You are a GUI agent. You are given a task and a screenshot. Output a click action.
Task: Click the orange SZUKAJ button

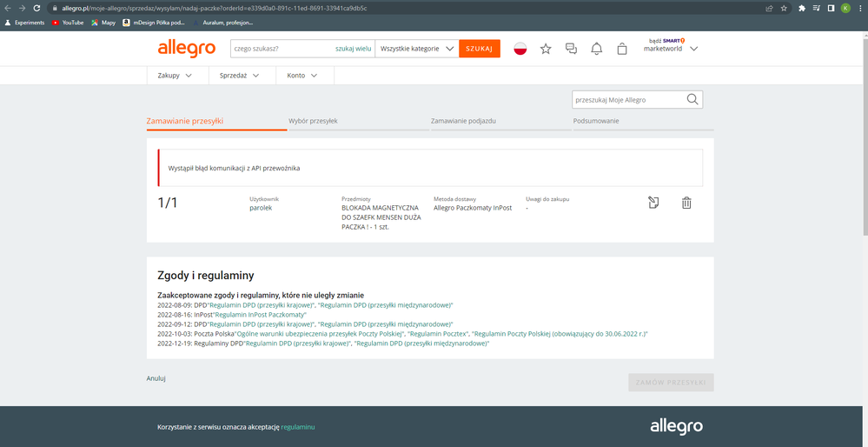point(480,49)
